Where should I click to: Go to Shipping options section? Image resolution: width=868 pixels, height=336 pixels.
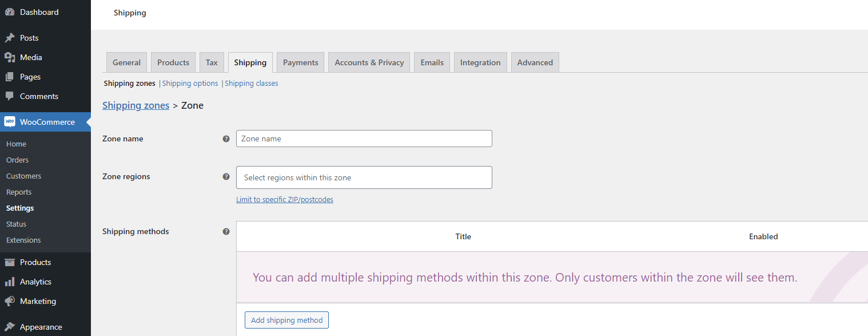point(190,83)
